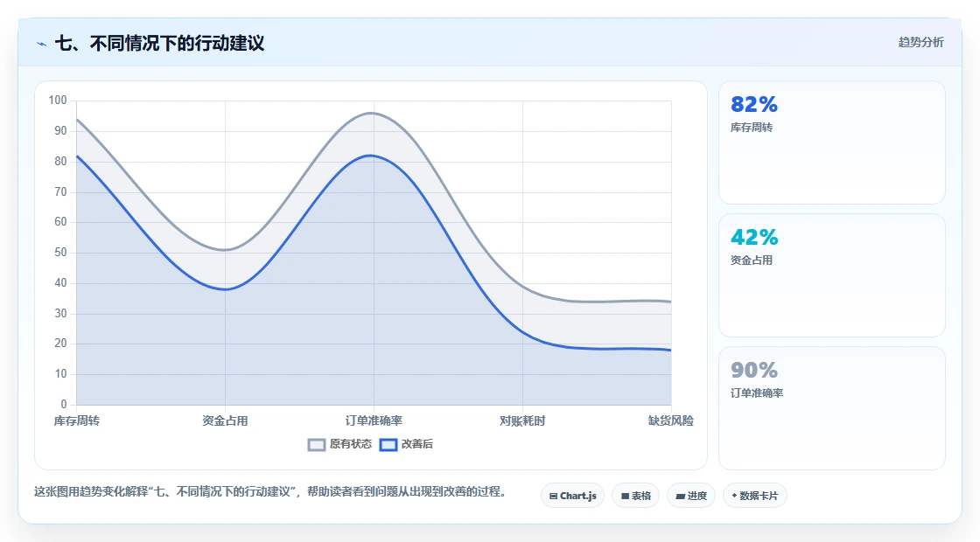Click the y-axis value 100
The width and height of the screenshot is (980, 542).
58,100
